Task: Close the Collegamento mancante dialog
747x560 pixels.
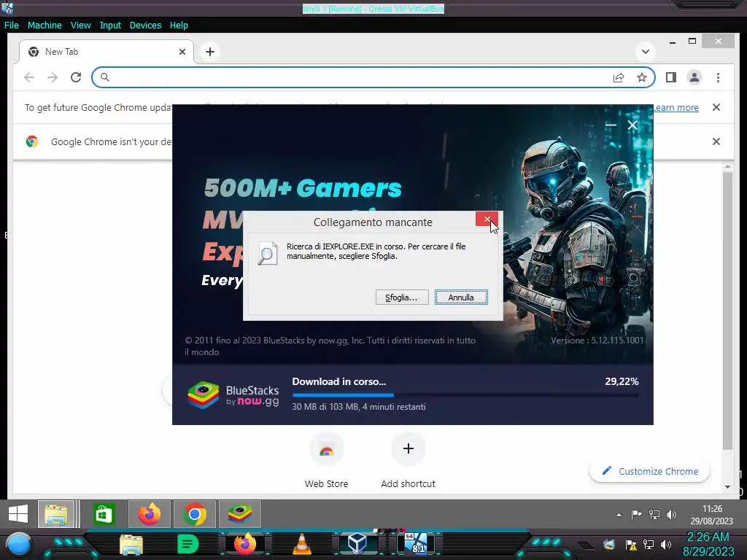Action: point(487,219)
